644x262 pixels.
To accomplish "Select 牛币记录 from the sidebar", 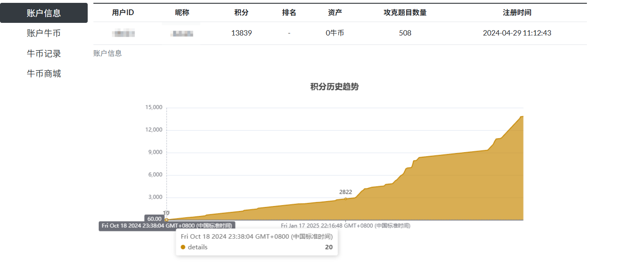I will (44, 53).
